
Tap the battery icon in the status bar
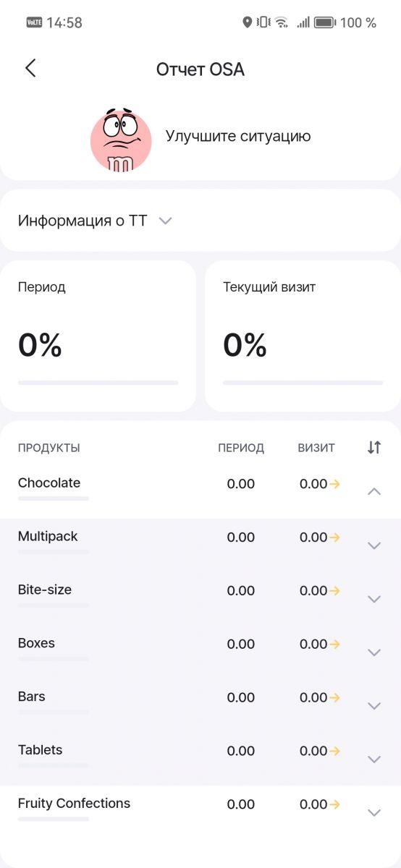point(324,22)
